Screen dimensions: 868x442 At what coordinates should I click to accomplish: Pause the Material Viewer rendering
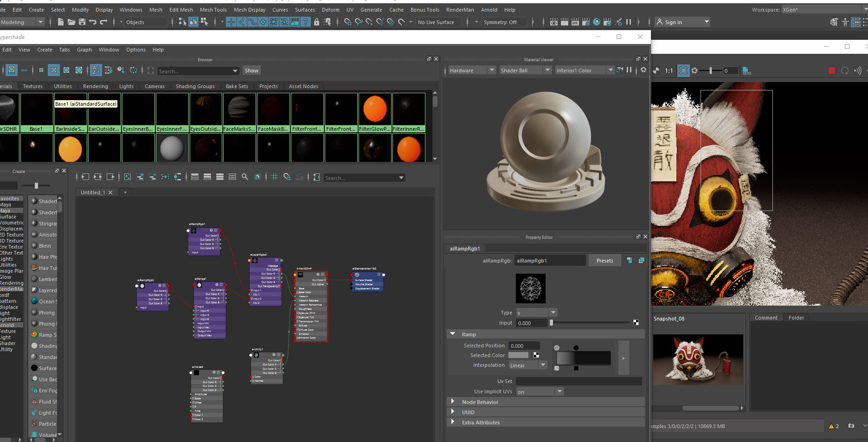point(629,70)
